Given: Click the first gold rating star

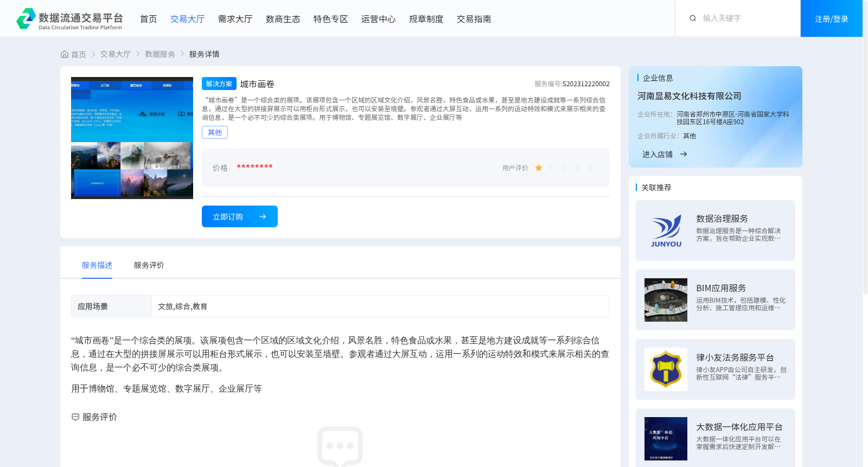Looking at the screenshot, I should 539,168.
